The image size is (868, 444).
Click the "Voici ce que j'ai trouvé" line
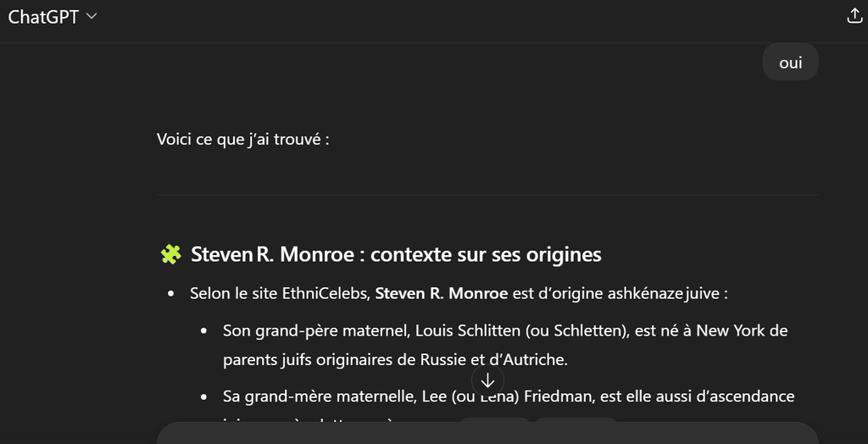(242, 139)
